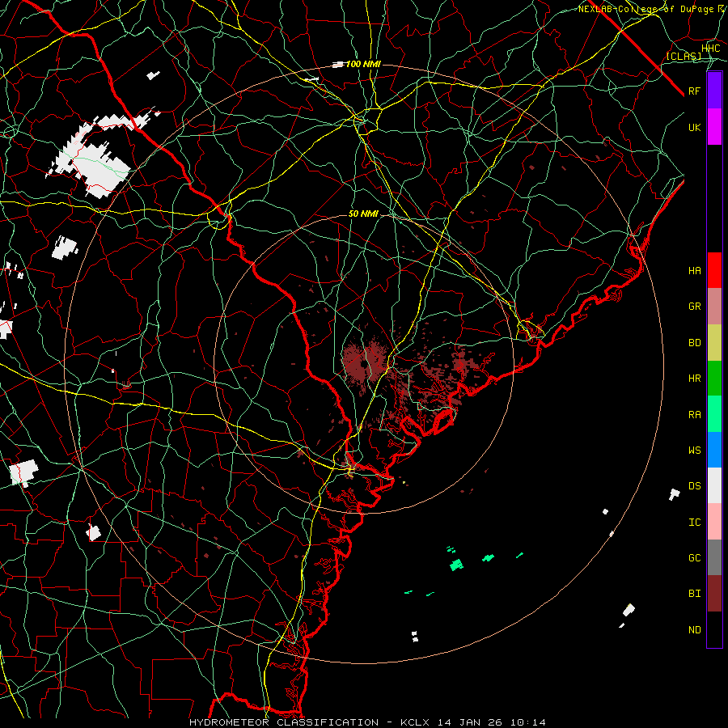Click the GC legend label

pyautogui.click(x=695, y=557)
